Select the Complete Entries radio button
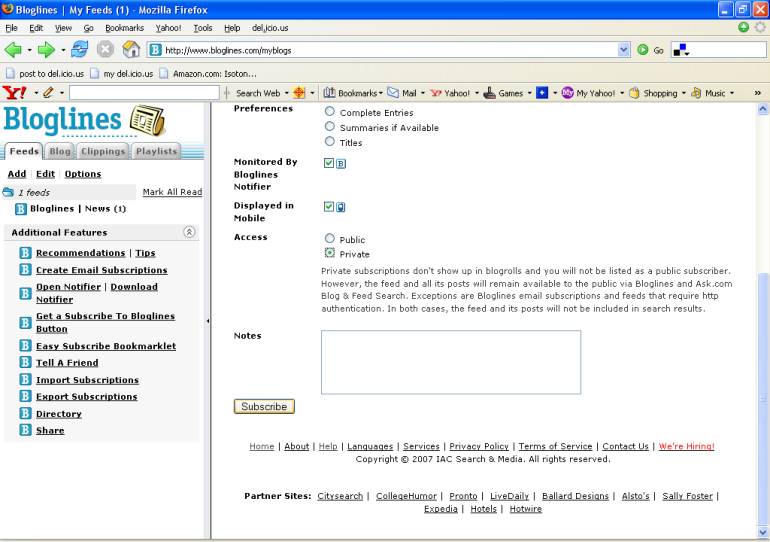 [330, 111]
